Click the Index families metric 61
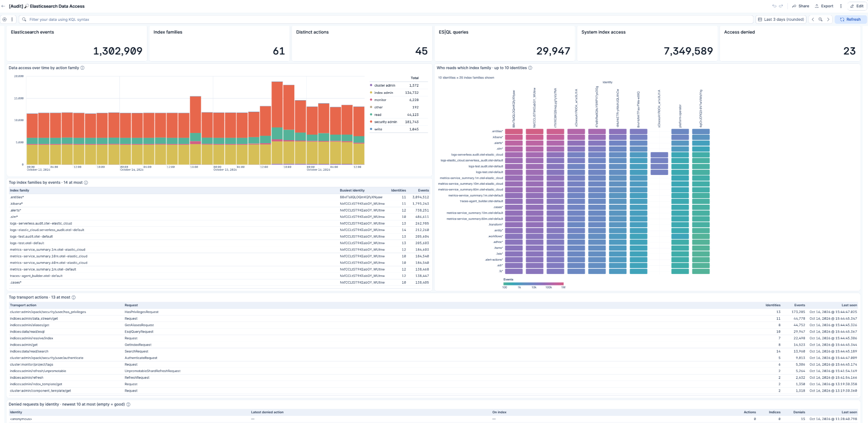This screenshot has width=868, height=423. click(279, 51)
